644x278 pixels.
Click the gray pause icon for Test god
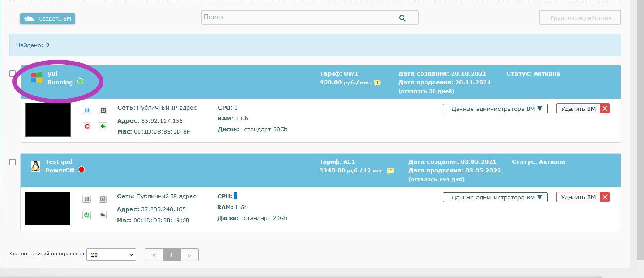click(87, 199)
